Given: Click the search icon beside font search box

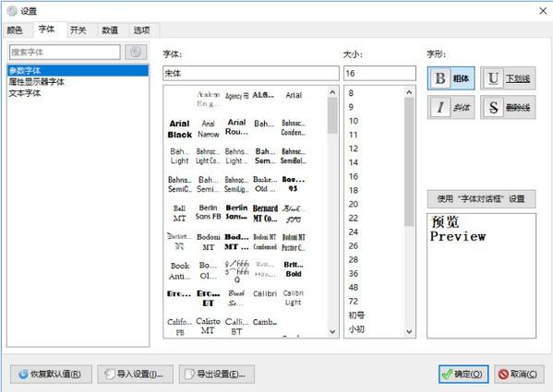Looking at the screenshot, I should coord(136,53).
